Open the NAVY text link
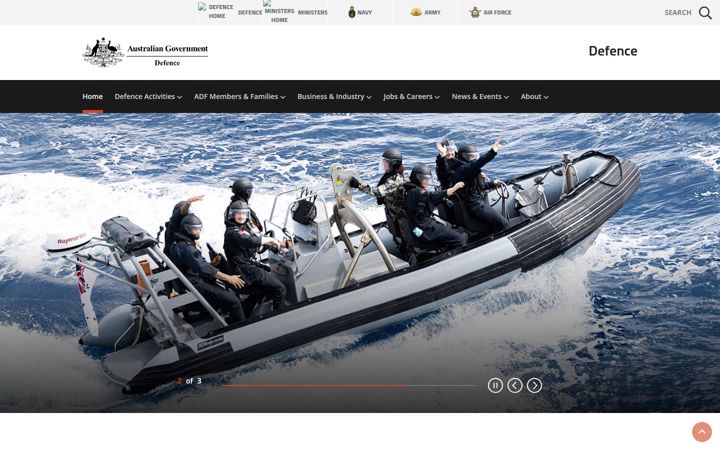Viewport: 720px width, 450px height. point(365,12)
